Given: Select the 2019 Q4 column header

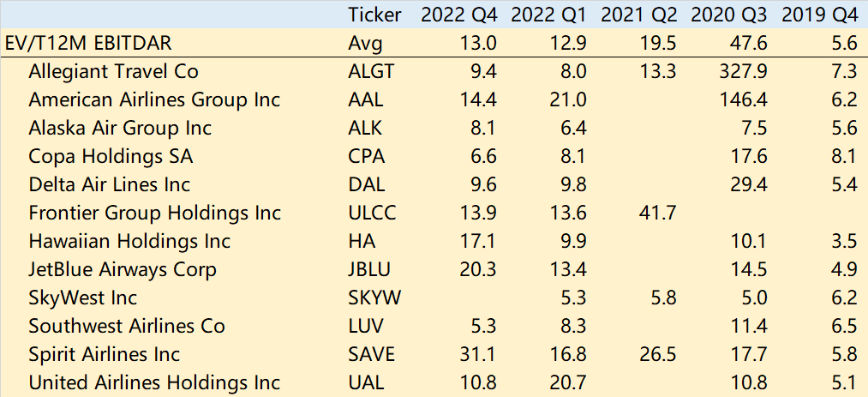Looking at the screenshot, I should point(818,14).
